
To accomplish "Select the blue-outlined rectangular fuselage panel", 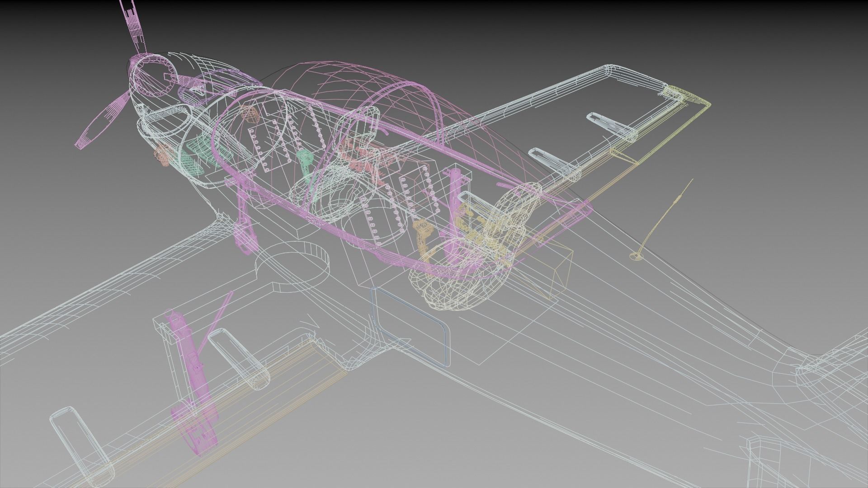I will [x=409, y=326].
